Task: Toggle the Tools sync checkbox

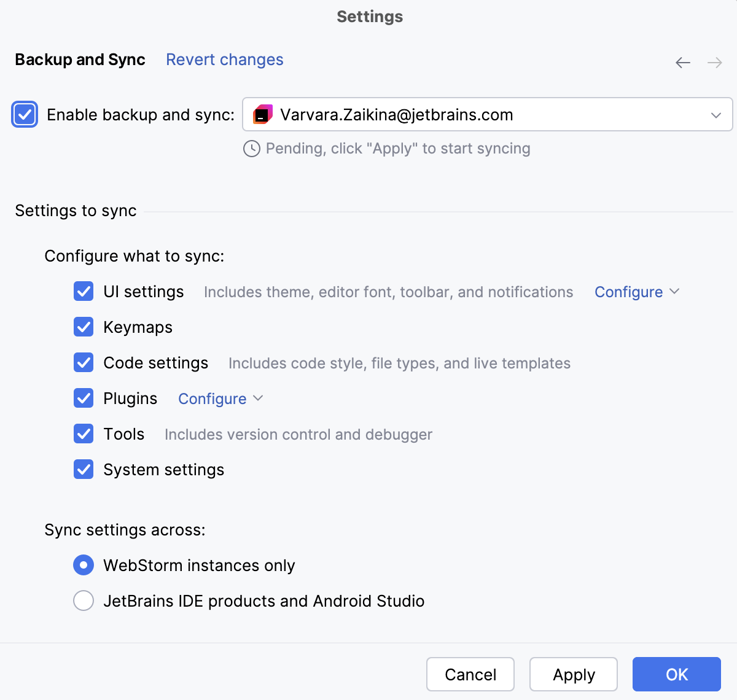Action: 84,434
